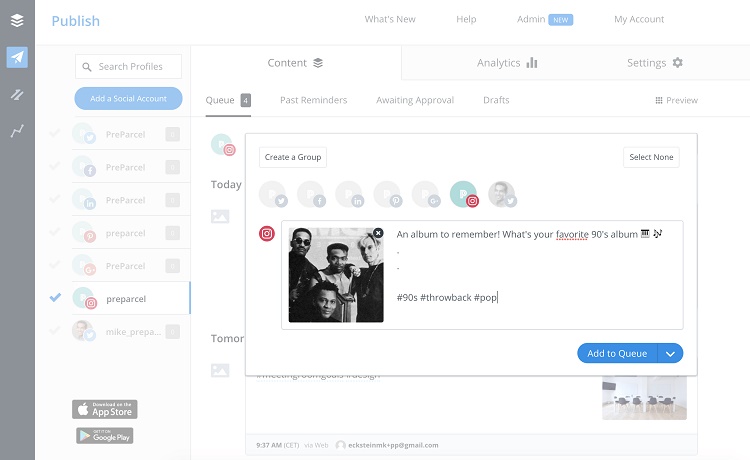
Task: Open My Account in top navigation
Action: coord(639,19)
